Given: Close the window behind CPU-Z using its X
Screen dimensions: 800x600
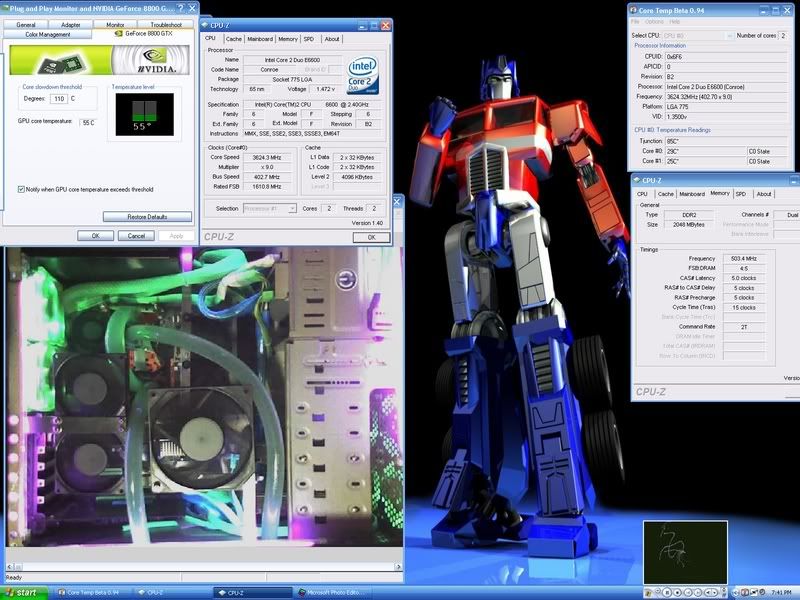Looking at the screenshot, I should 397,202.
